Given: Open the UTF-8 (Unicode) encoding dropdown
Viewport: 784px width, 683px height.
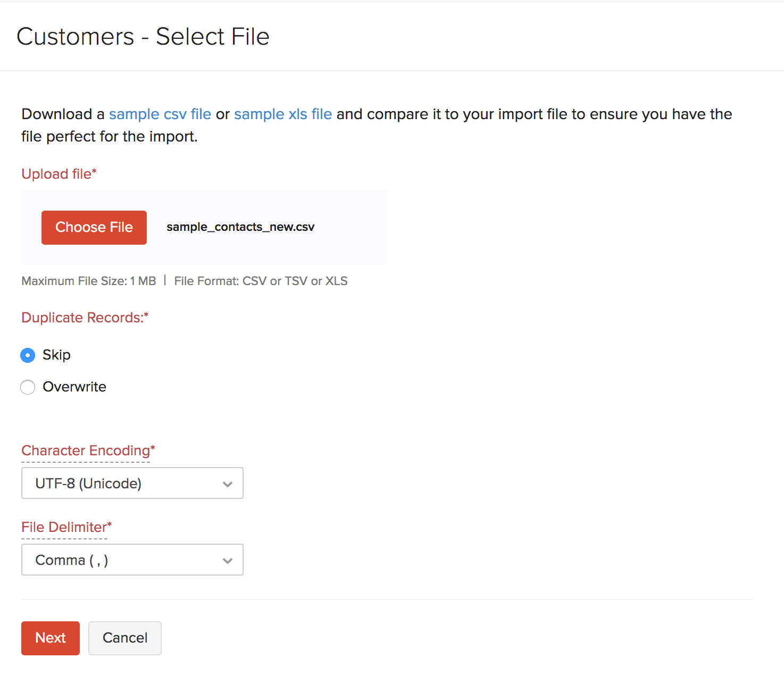Looking at the screenshot, I should [132, 484].
